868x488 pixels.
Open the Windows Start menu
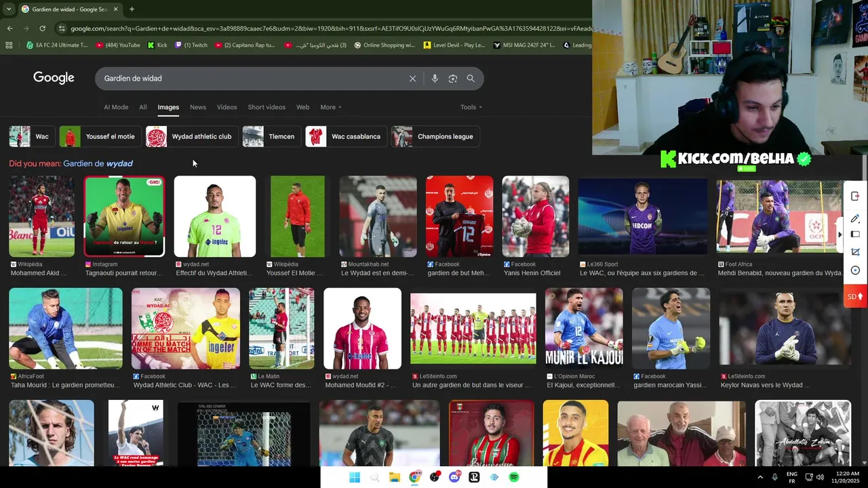pos(355,477)
